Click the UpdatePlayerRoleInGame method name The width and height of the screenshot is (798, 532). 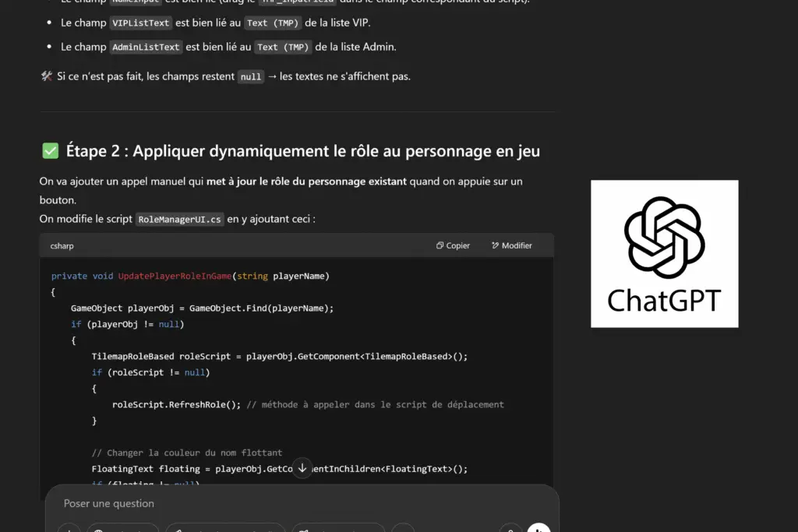[175, 276]
